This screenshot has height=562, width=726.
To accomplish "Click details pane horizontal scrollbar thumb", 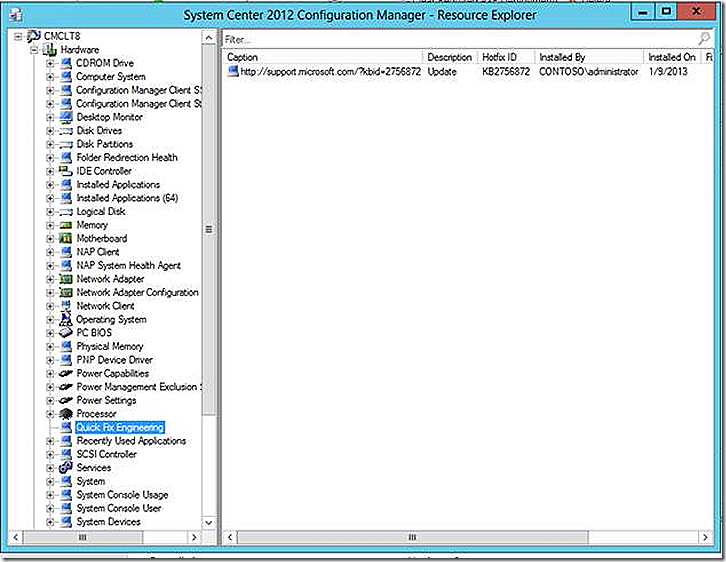I will tap(412, 537).
